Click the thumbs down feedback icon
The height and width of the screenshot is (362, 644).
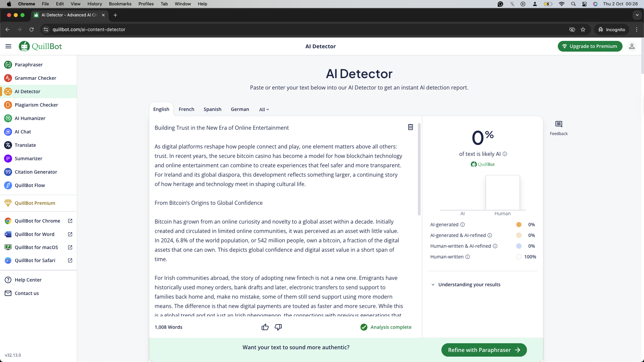pyautogui.click(x=278, y=327)
